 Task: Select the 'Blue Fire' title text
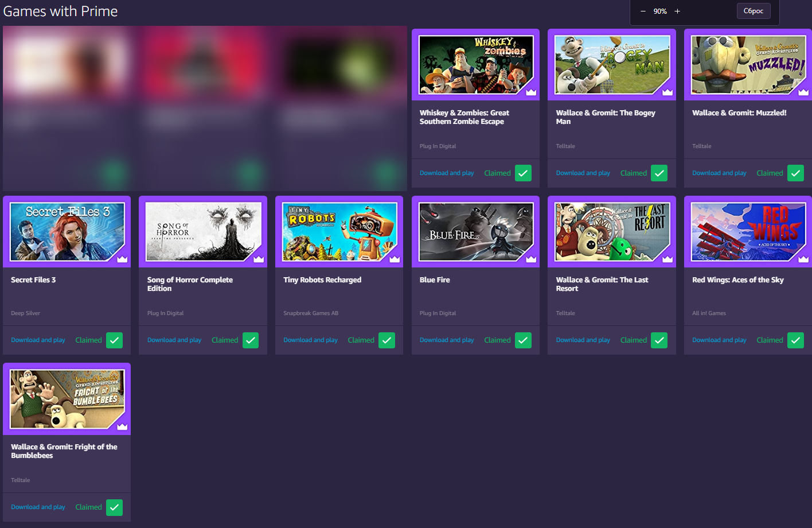tap(435, 280)
